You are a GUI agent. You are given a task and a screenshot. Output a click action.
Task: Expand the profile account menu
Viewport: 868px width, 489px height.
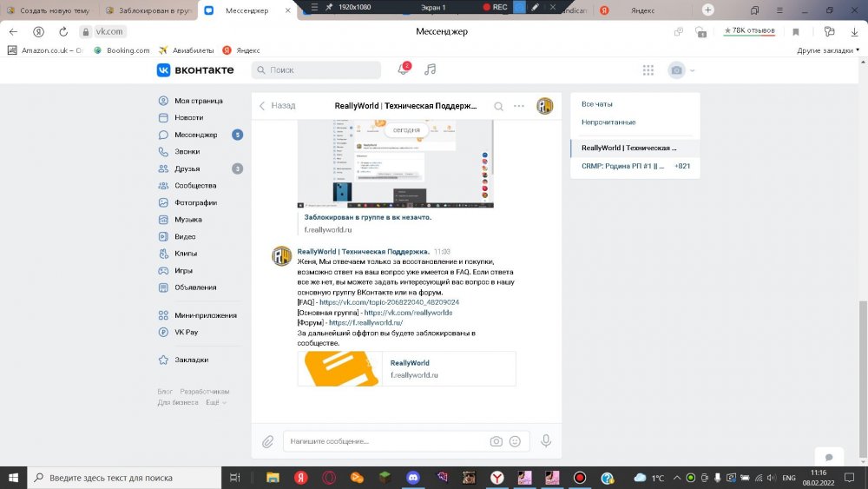click(x=681, y=70)
